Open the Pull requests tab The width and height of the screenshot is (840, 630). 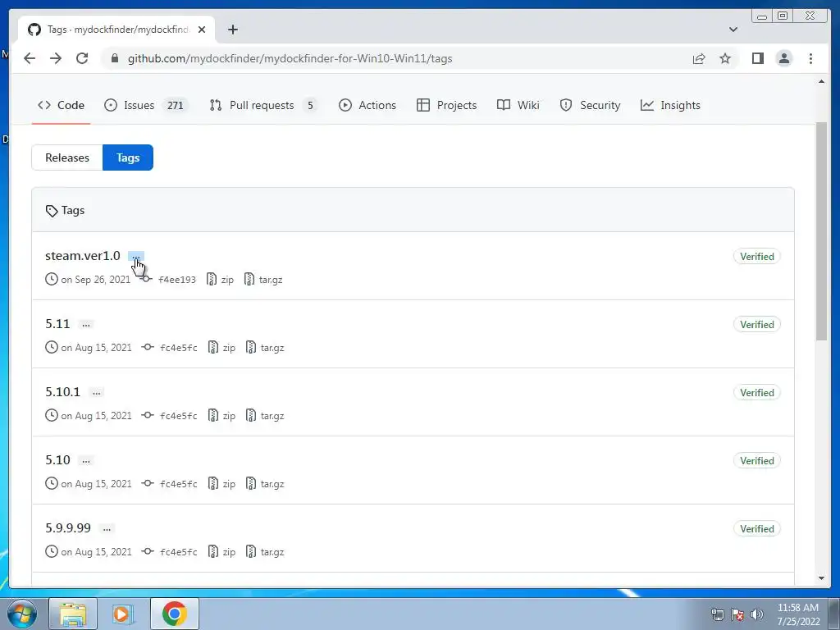263,106
